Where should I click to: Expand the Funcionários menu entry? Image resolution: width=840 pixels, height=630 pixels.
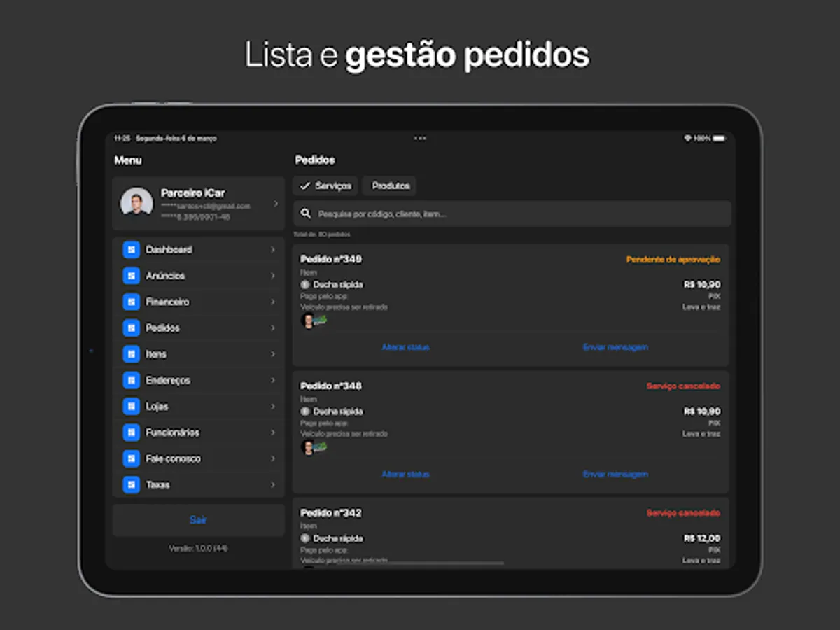tap(199, 432)
